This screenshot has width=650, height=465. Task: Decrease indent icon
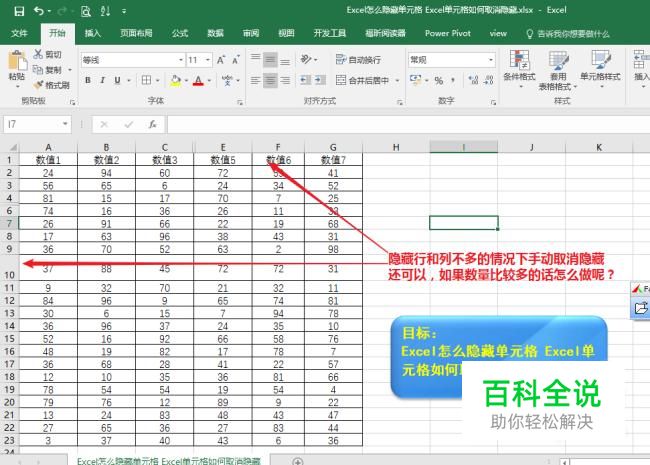pos(305,80)
